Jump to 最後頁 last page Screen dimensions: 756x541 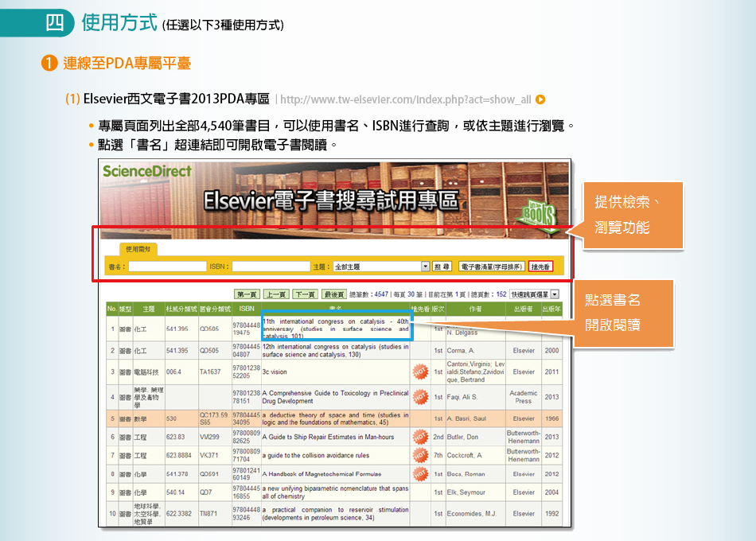point(334,294)
